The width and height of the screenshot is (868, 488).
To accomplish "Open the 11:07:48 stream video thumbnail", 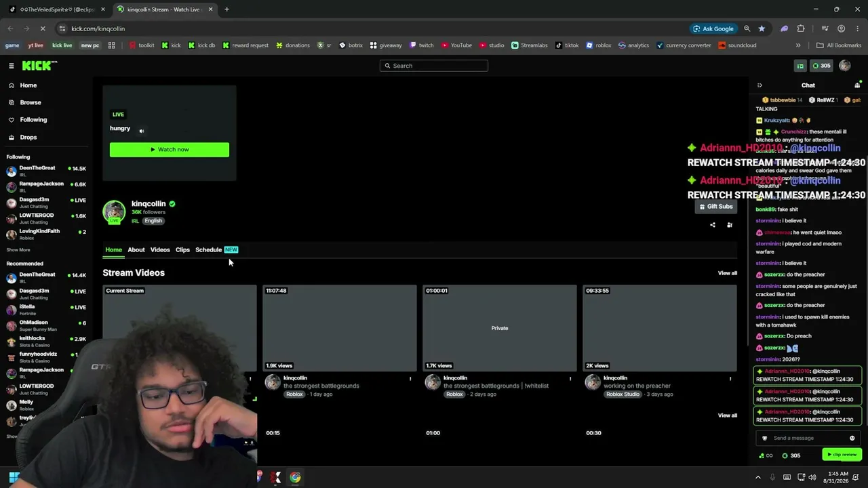I will click(340, 328).
